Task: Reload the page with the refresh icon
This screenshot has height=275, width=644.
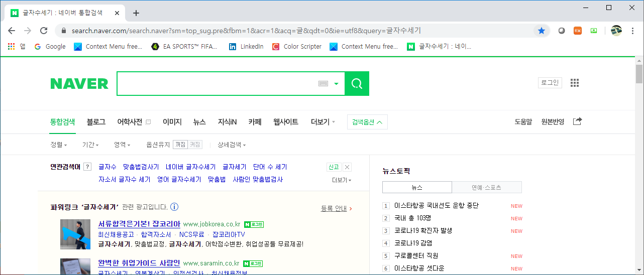Action: (x=44, y=31)
